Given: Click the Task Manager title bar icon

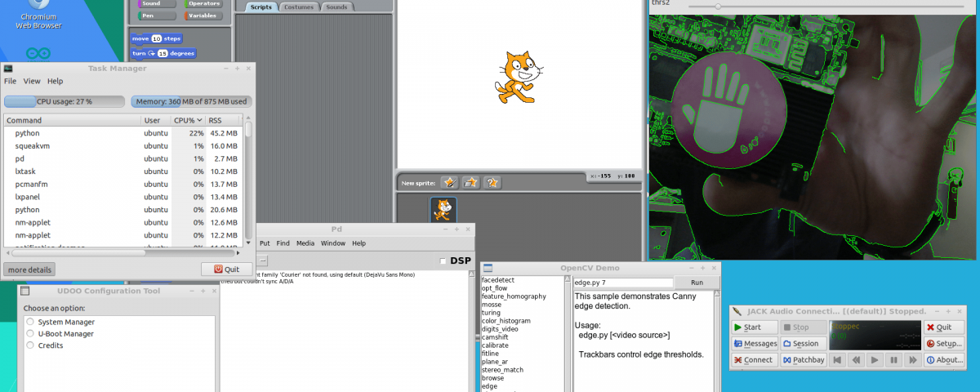Looking at the screenshot, I should click(x=7, y=68).
